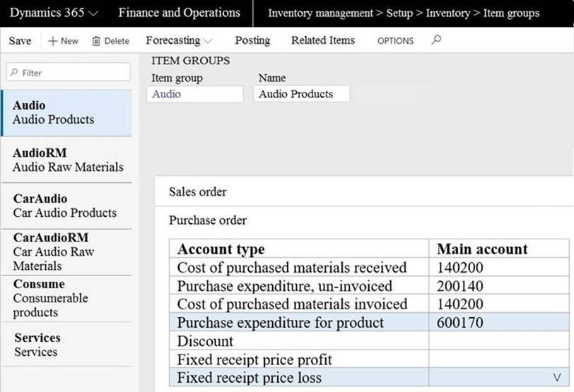The image size is (574, 392).
Task: Select CarAudio item group in list
Action: pyautogui.click(x=66, y=206)
